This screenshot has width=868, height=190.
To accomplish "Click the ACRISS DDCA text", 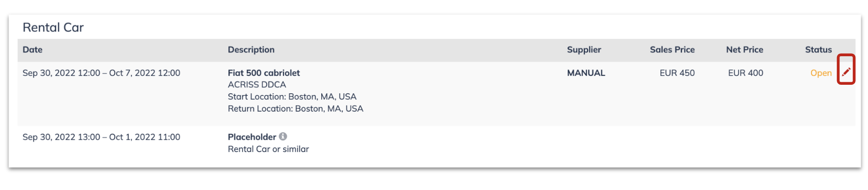I will 257,85.
